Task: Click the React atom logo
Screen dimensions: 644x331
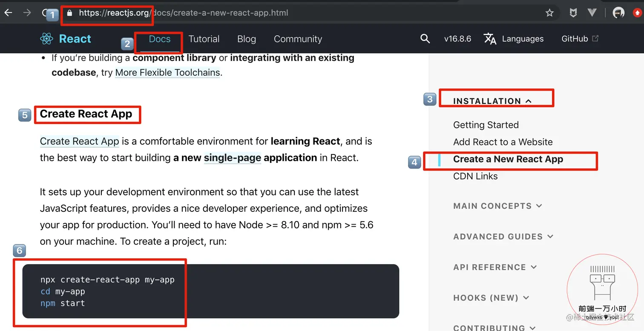Action: pyautogui.click(x=46, y=39)
